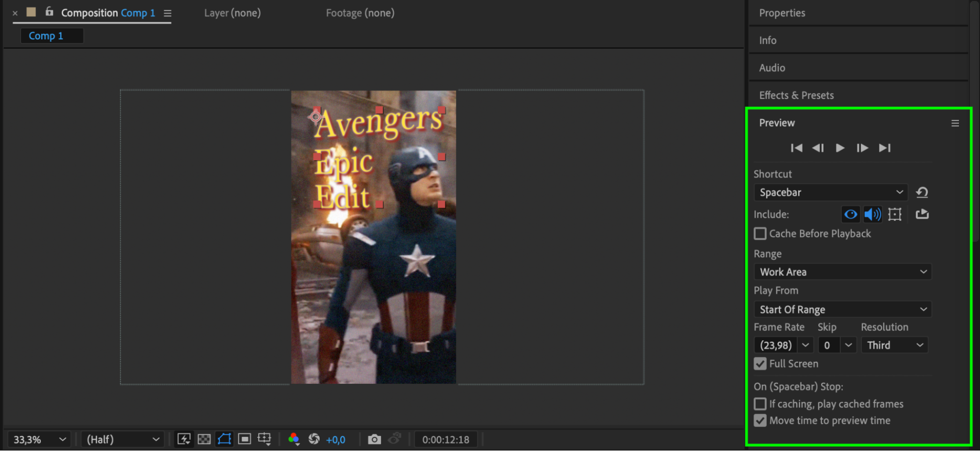Viewport: 980px width, 451px height.
Task: Close the Composition panel tab
Action: click(x=15, y=13)
